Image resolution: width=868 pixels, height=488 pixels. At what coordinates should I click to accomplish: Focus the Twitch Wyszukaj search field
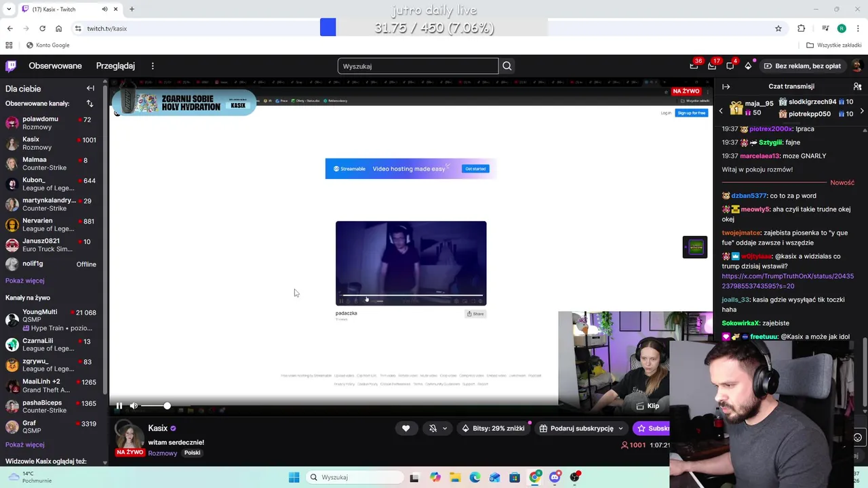[418, 66]
